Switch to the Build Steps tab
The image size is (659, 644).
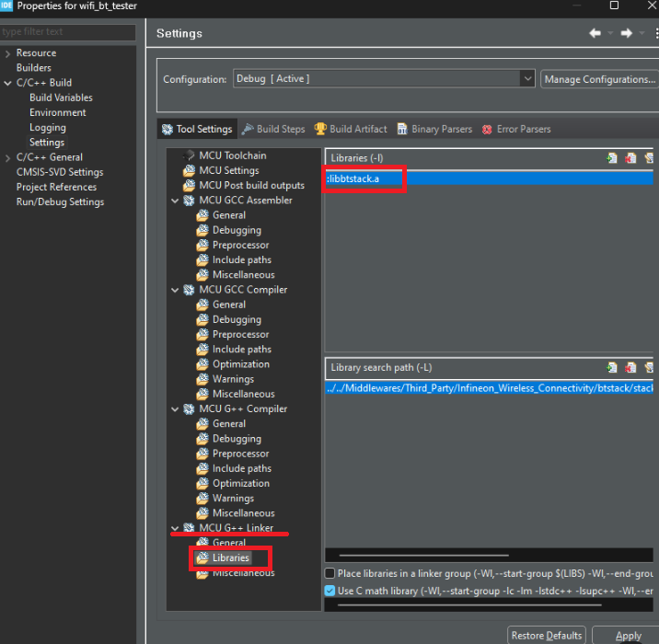pos(273,129)
